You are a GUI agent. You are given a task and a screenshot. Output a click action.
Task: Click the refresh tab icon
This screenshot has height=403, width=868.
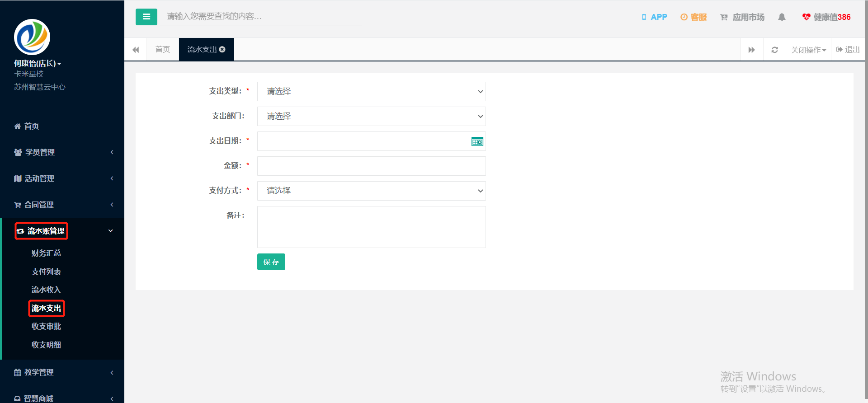pos(774,50)
